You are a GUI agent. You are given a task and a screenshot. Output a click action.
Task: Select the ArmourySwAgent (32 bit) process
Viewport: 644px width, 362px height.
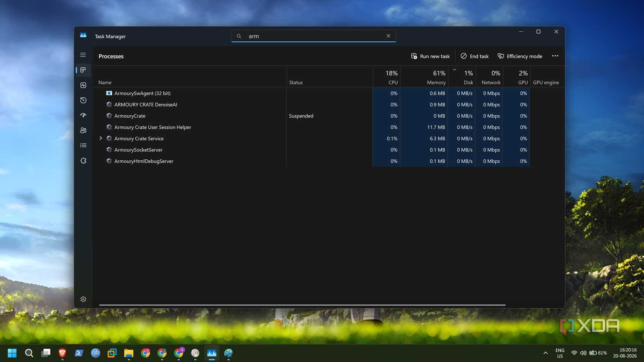[x=311, y=93]
